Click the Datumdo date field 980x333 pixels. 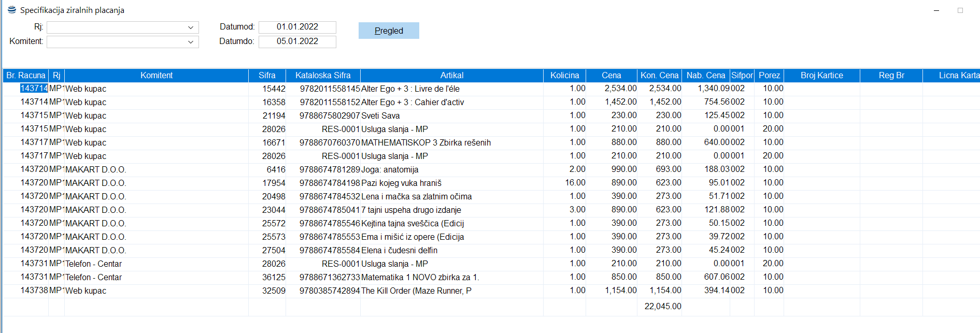click(x=297, y=41)
